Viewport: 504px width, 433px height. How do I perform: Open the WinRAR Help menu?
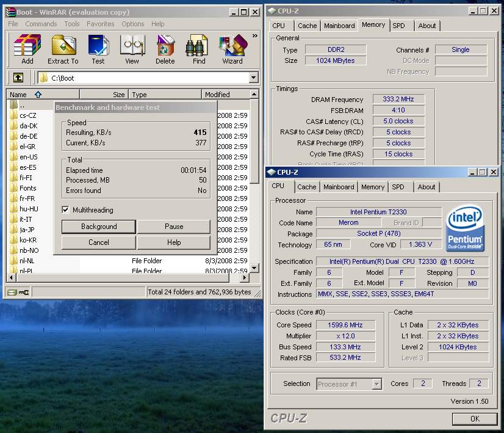(158, 24)
